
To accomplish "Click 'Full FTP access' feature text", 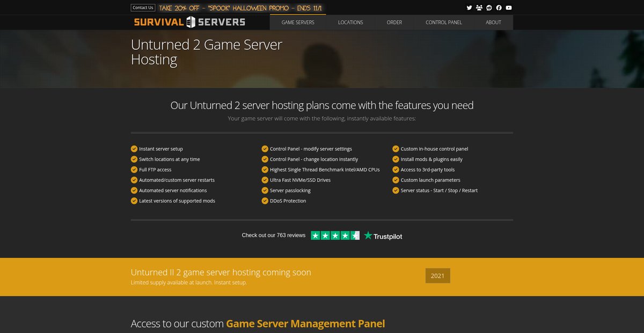I will 155,170.
